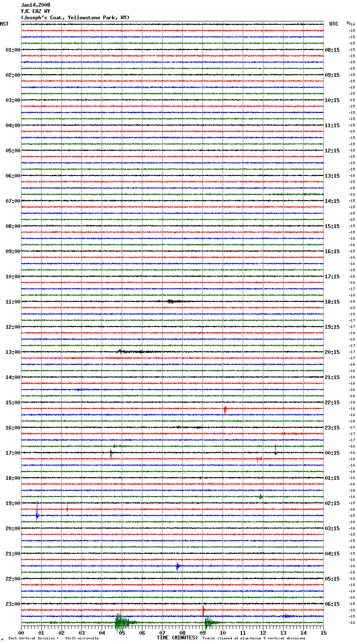
Task: Click the 02:15 UTC time label
Action: pos(332,503)
